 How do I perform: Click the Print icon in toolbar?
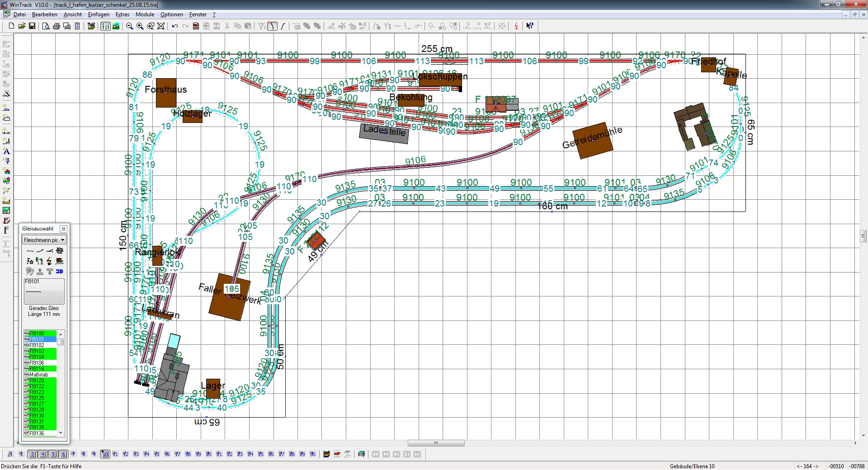(x=57, y=26)
